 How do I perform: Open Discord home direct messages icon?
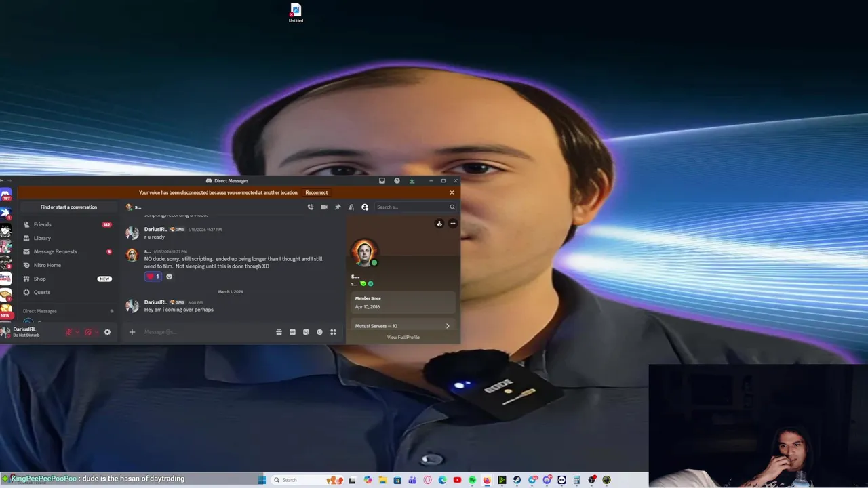[5, 196]
